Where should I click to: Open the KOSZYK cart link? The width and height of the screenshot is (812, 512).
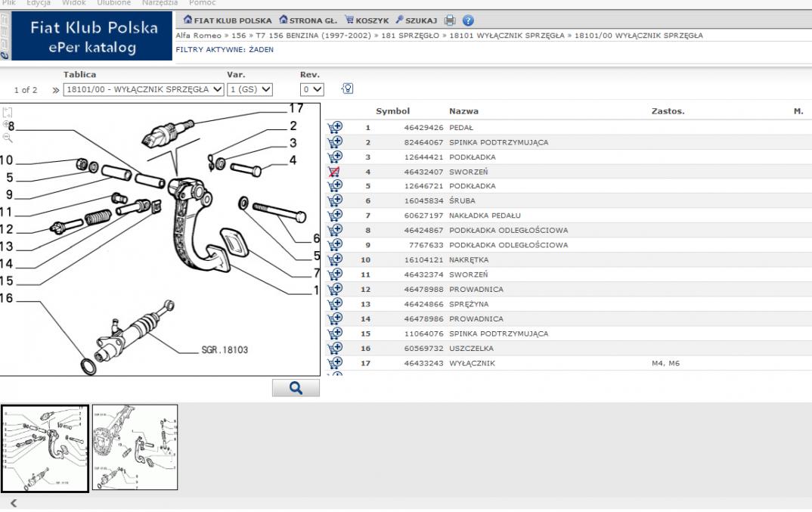(367, 20)
